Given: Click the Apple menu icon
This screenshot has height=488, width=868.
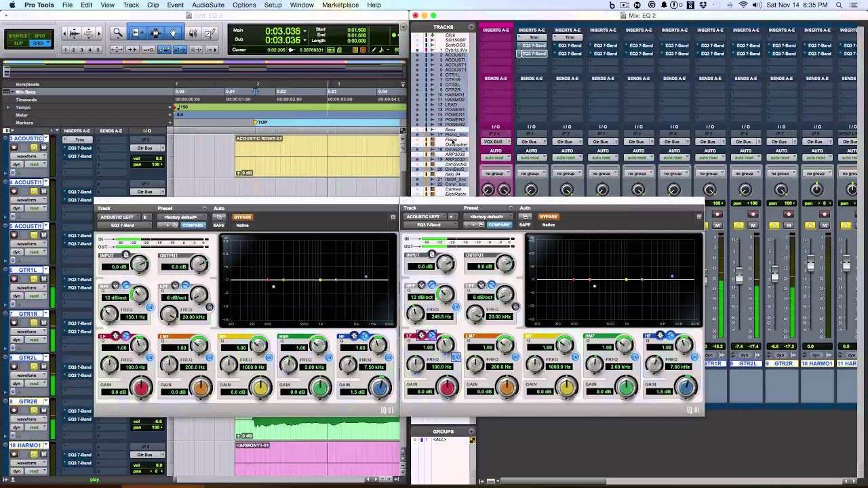Looking at the screenshot, I should coord(12,5).
